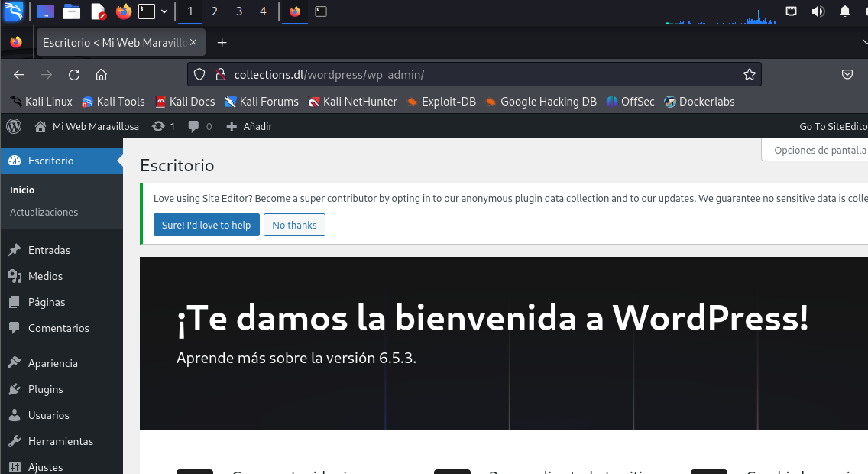Open Usuarios in the sidebar

click(x=61, y=414)
